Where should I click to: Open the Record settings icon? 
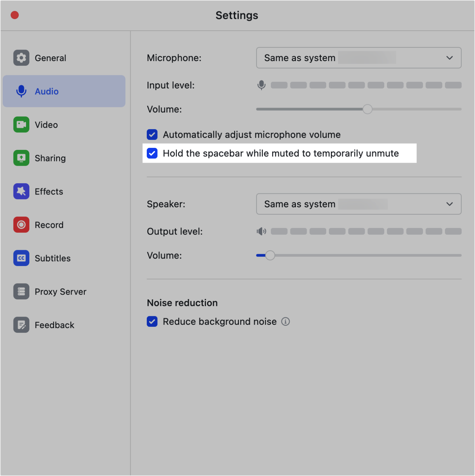point(21,225)
